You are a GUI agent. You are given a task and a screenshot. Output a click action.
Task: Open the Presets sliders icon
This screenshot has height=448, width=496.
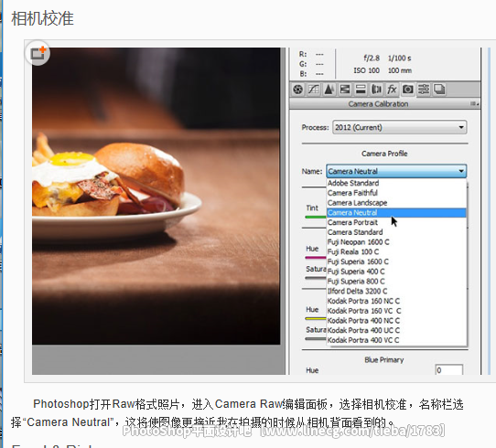point(424,90)
